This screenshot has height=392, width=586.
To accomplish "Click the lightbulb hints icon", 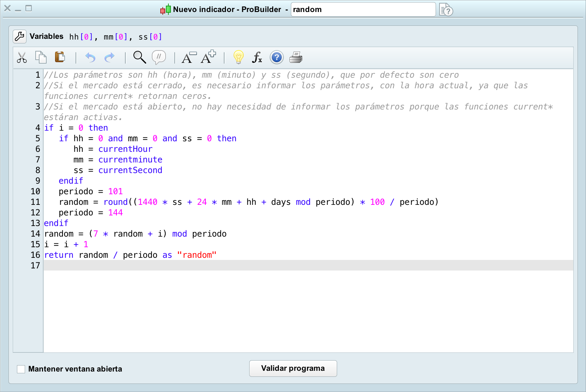I will coord(239,57).
